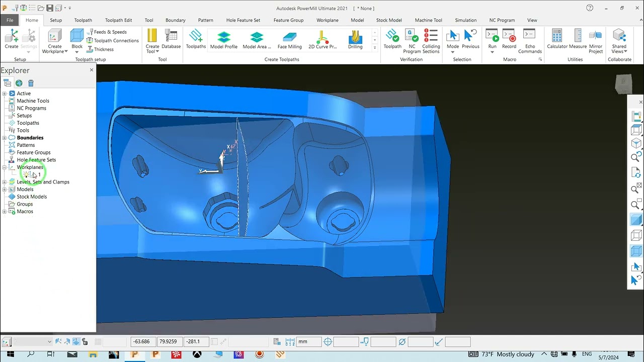Viewport: 644px width, 362px height.
Task: Switch to the Simulation ribbon tab
Action: click(x=465, y=20)
